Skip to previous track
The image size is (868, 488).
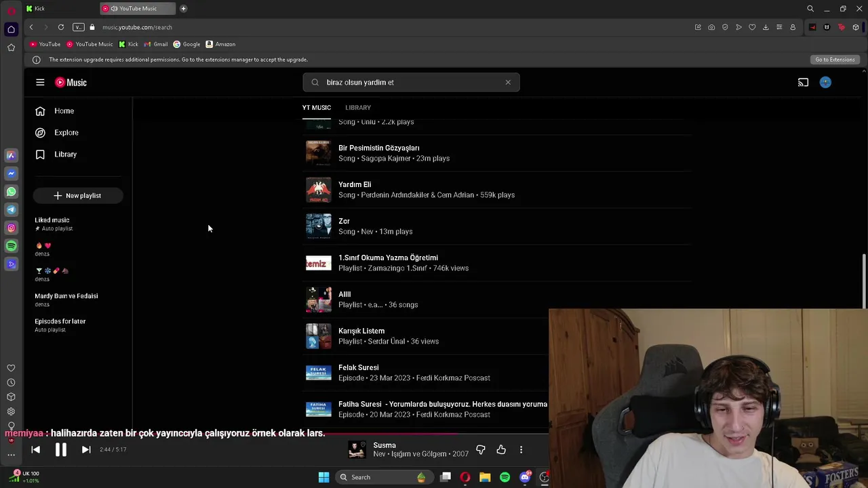[35, 449]
